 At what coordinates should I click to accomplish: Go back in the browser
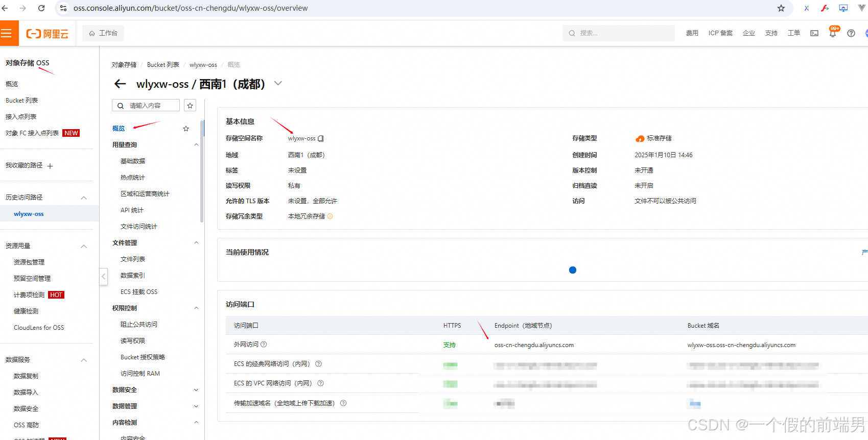tap(5, 8)
